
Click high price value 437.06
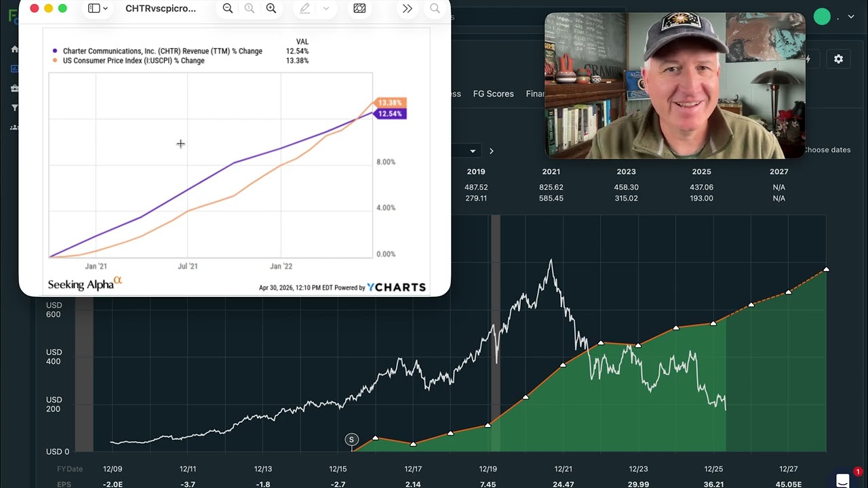point(701,187)
